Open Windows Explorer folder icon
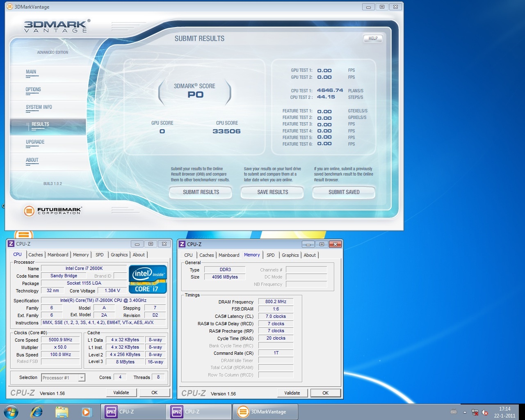 [x=62, y=411]
